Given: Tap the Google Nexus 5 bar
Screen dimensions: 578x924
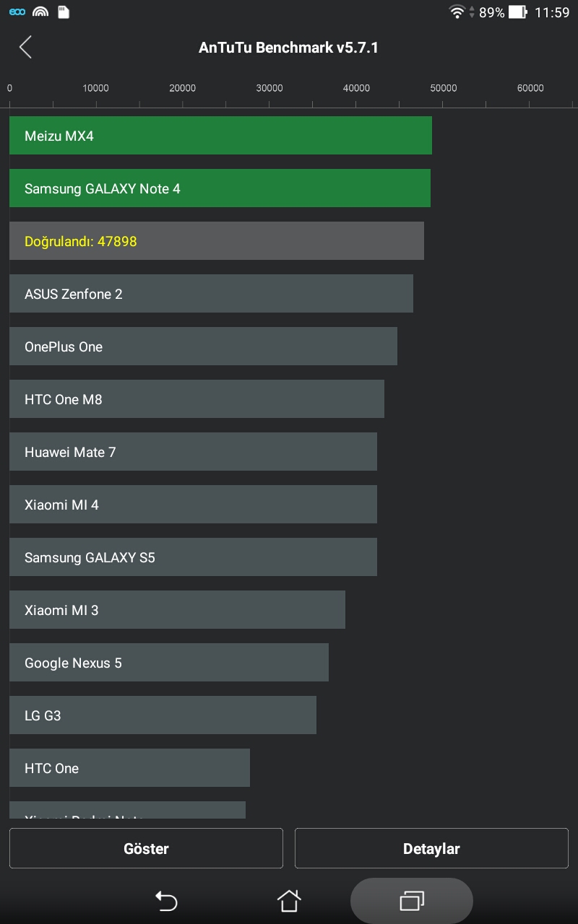Looking at the screenshot, I should tap(169, 663).
